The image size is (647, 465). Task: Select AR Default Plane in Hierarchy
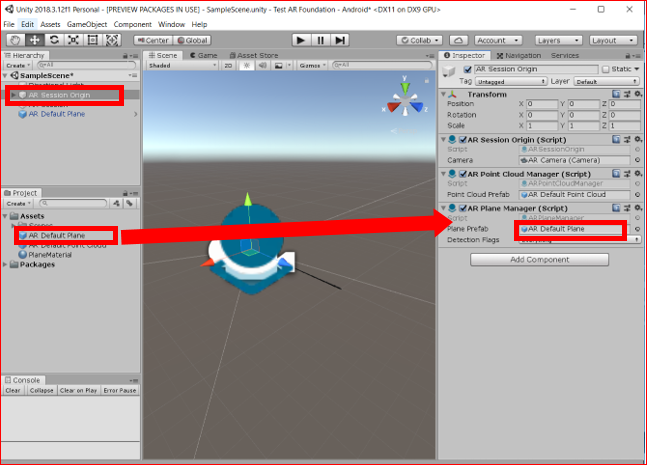point(57,114)
